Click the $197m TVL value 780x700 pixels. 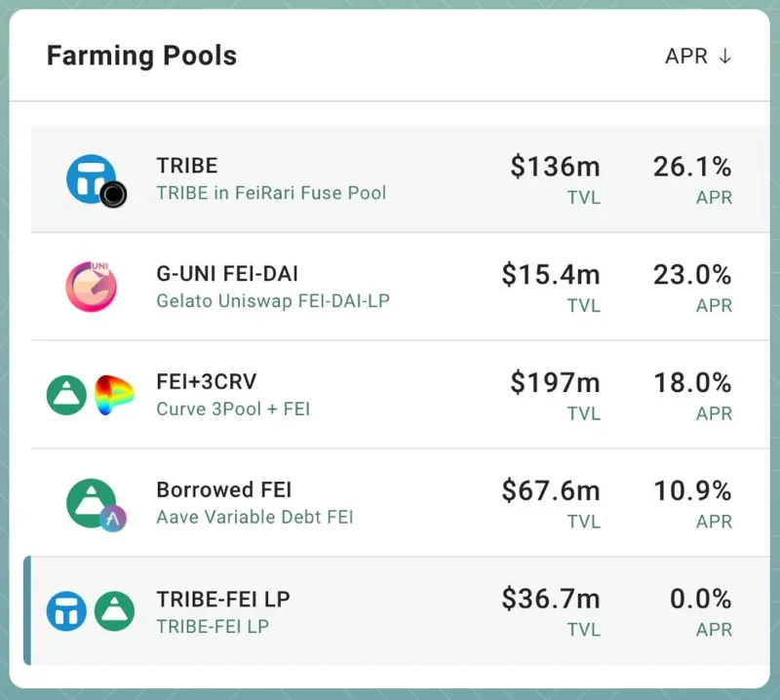pos(555,383)
